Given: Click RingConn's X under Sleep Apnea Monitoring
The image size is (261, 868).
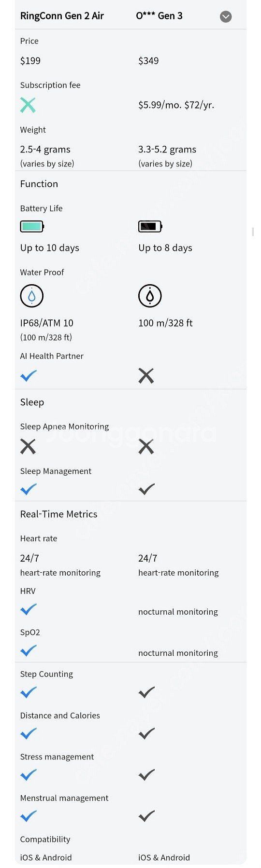Looking at the screenshot, I should click(28, 447).
